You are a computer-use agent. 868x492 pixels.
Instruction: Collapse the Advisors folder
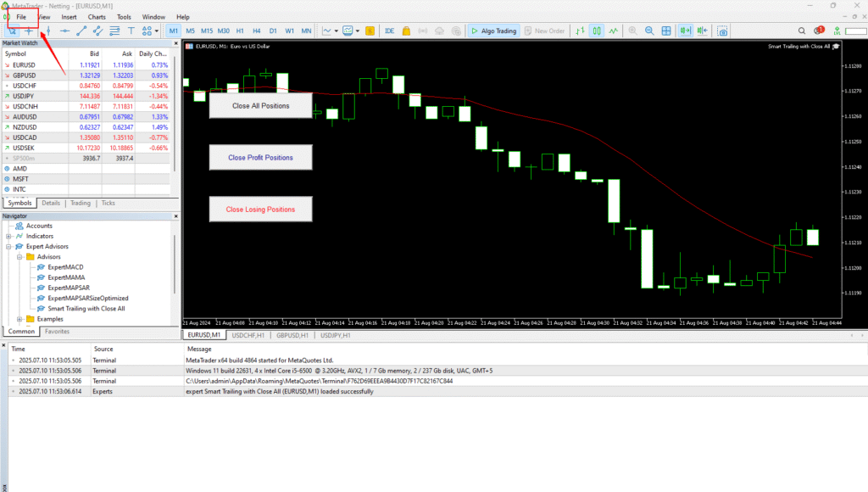pos(19,257)
